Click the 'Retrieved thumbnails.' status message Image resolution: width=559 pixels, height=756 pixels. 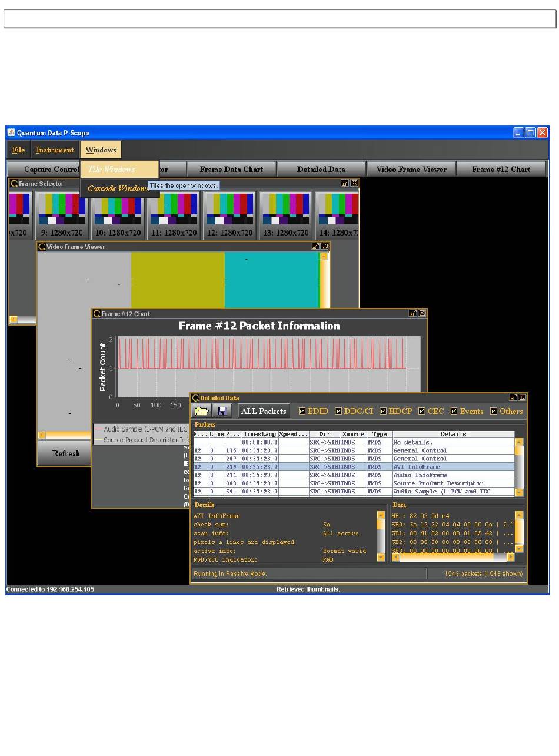308,589
